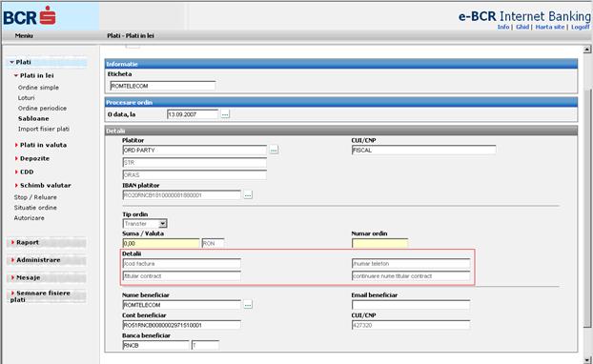
Task: Click the Info link in header
Action: click(503, 27)
